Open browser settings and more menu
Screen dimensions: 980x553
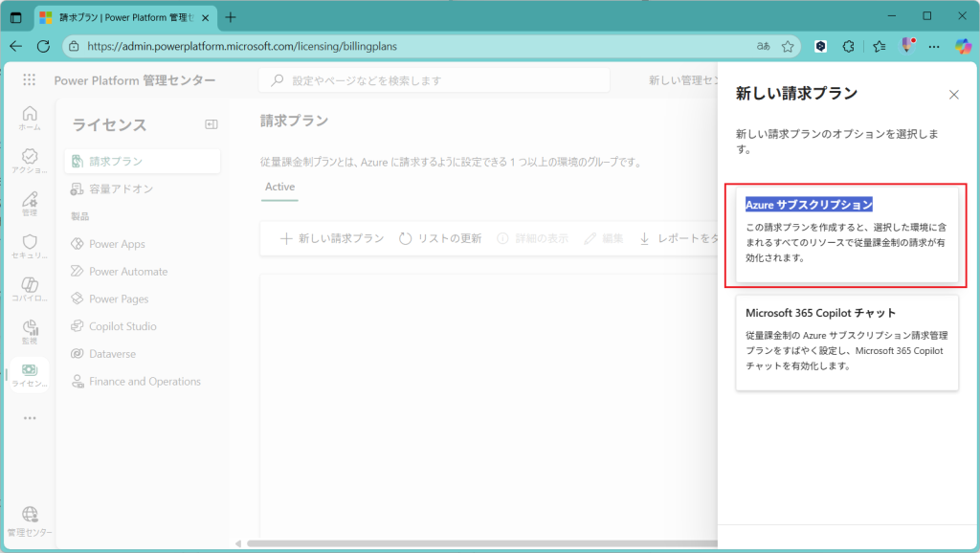pyautogui.click(x=934, y=46)
